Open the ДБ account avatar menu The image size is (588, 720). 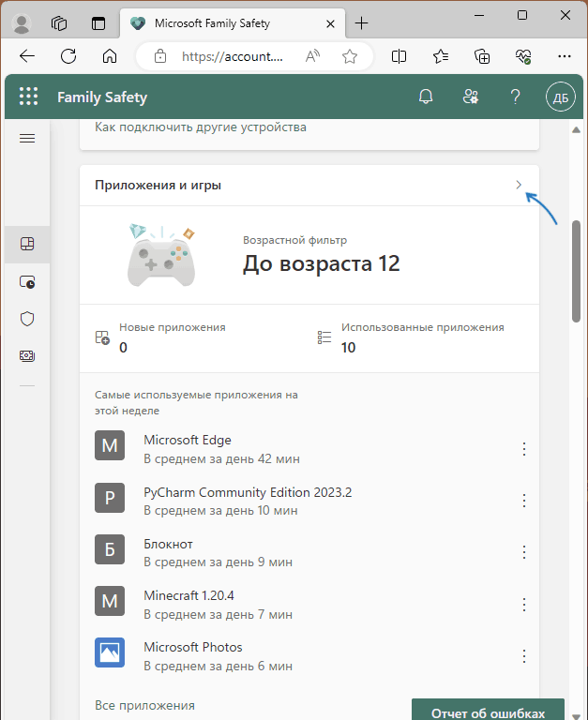click(561, 97)
